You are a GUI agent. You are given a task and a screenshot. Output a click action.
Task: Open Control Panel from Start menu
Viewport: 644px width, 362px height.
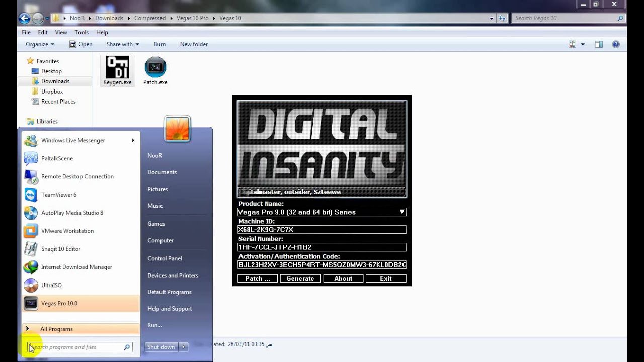pos(165,258)
